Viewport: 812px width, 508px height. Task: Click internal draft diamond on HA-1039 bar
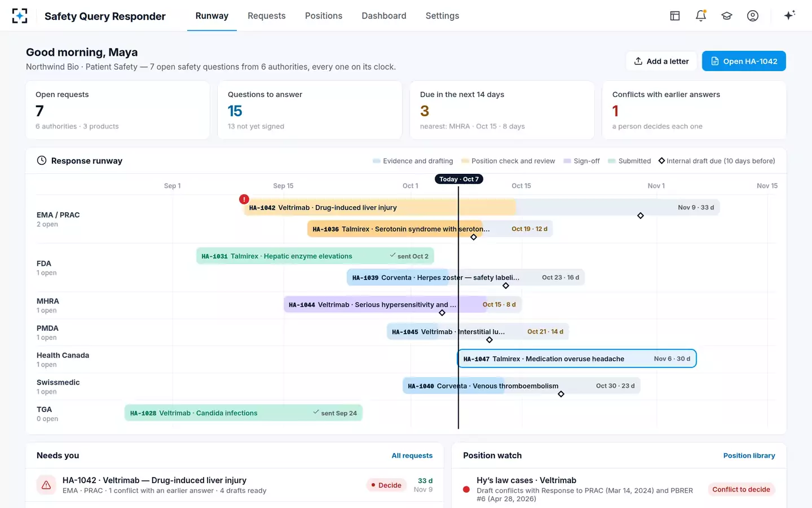[x=506, y=286]
